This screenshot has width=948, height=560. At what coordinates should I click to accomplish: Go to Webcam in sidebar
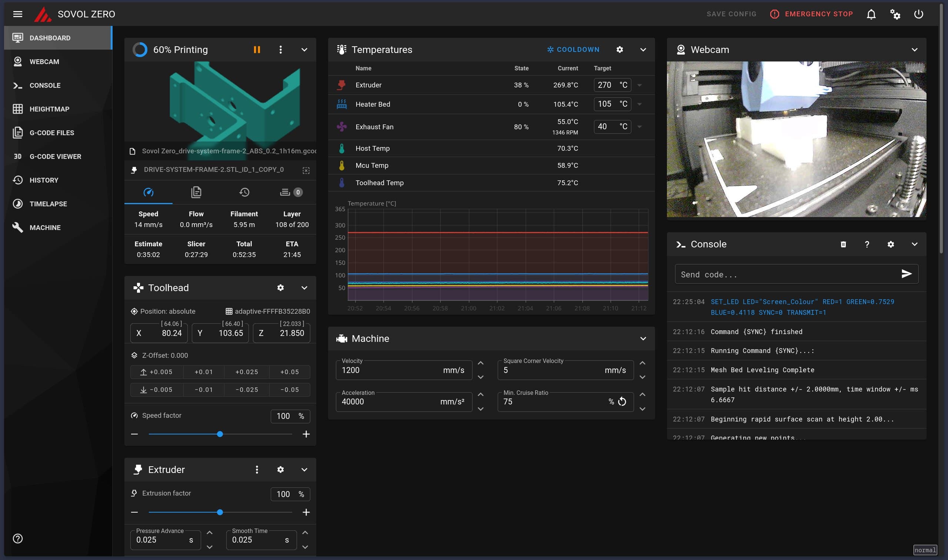coord(58,61)
